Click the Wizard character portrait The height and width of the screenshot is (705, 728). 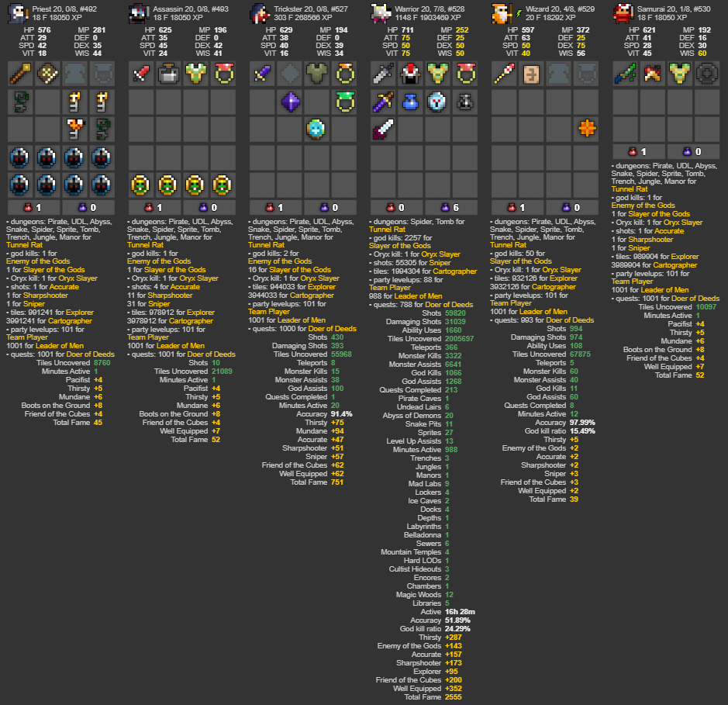coord(502,13)
